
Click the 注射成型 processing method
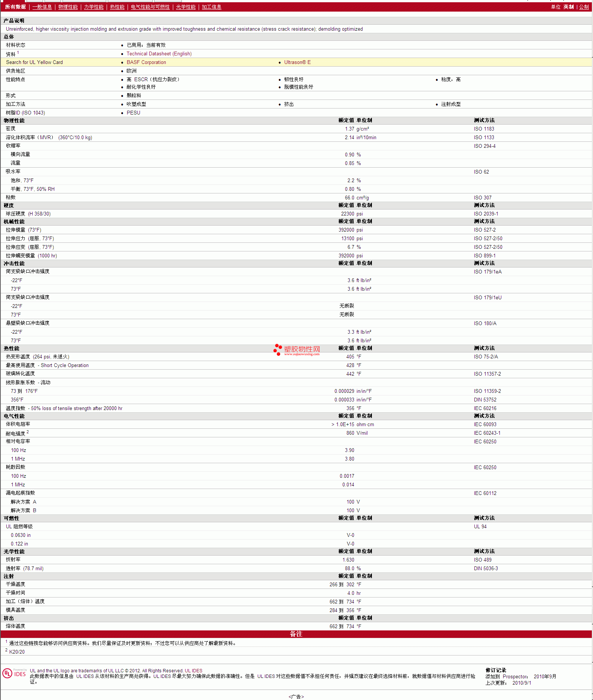(x=451, y=104)
